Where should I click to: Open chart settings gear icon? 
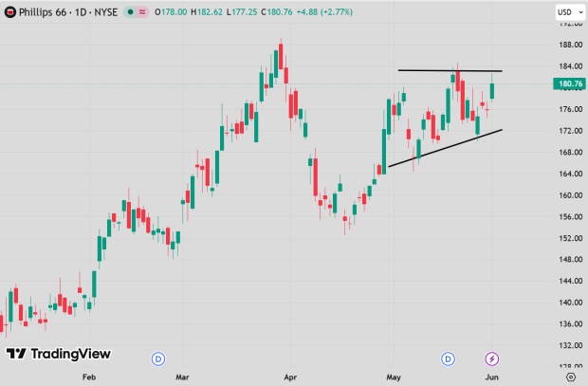coord(571,377)
